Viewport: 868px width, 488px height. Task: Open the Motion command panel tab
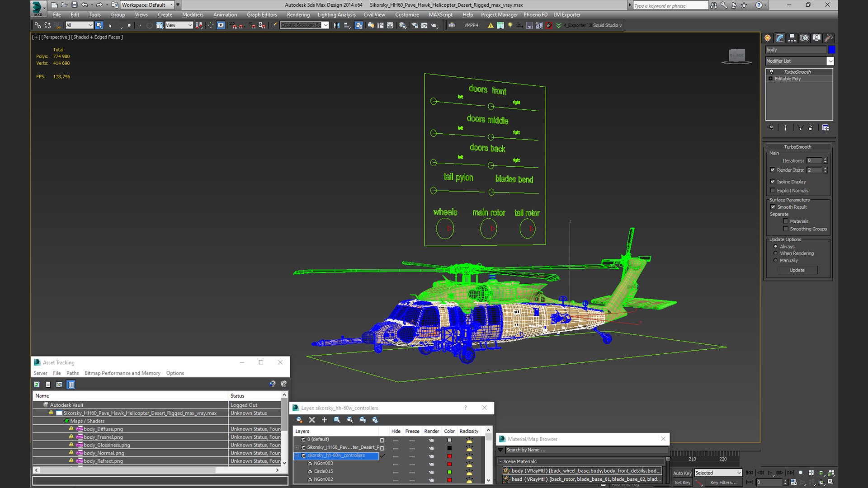coord(804,38)
